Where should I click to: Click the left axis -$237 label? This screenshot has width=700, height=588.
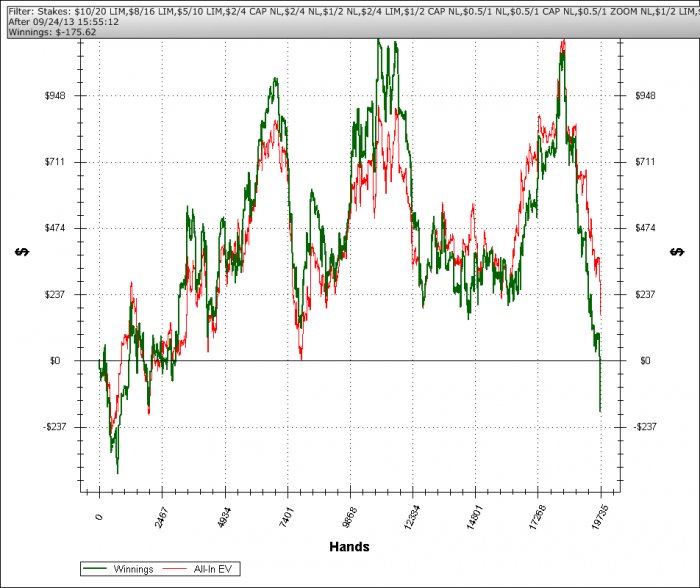point(55,426)
